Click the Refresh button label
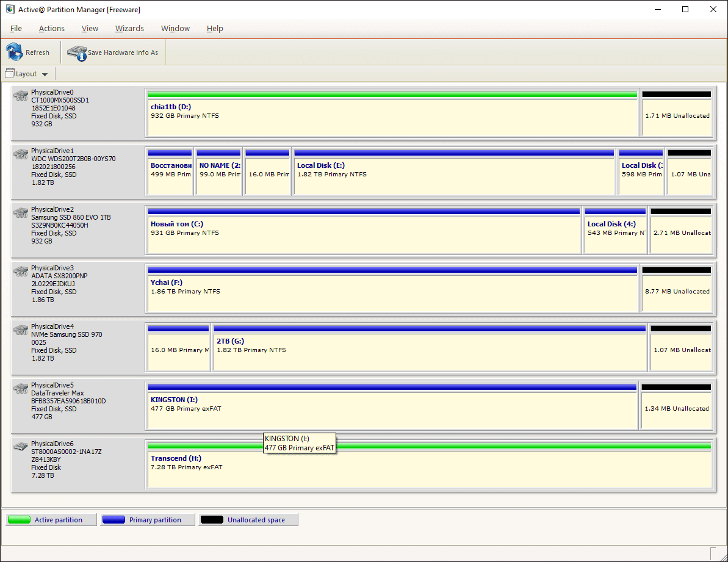This screenshot has width=728, height=562. 37,52
